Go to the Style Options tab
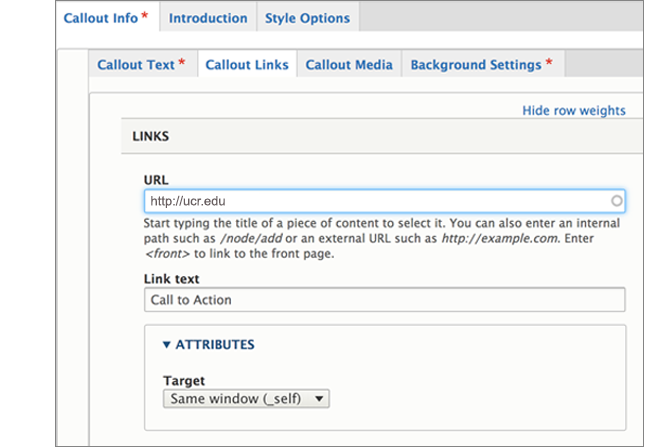 [x=307, y=18]
